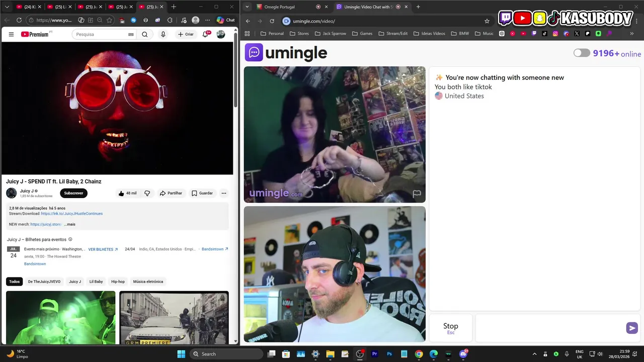Dislike the Juicy J video
644x362 pixels.
[147, 193]
